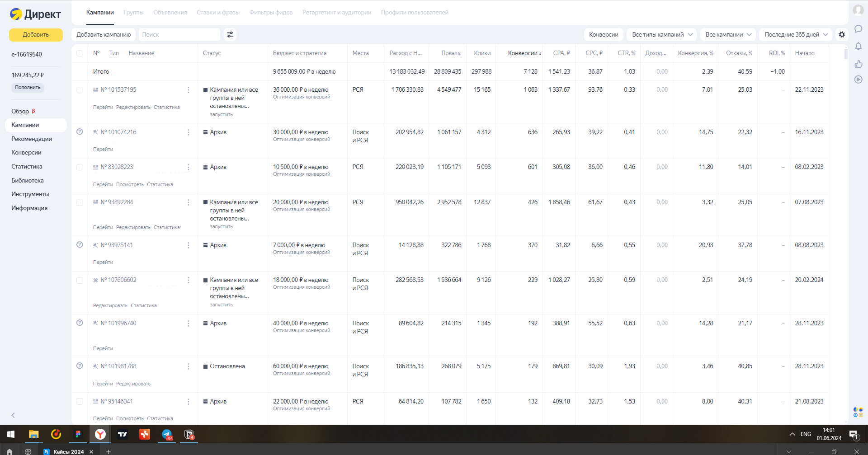The image size is (868, 455).
Task: Open TradingView from the taskbar
Action: point(123,434)
